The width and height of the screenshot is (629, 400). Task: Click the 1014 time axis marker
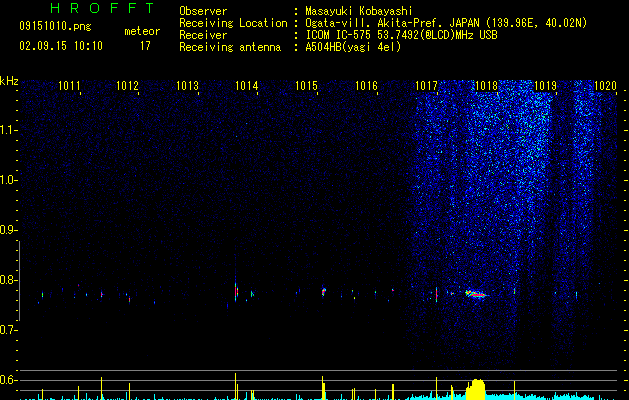pyautogui.click(x=246, y=86)
